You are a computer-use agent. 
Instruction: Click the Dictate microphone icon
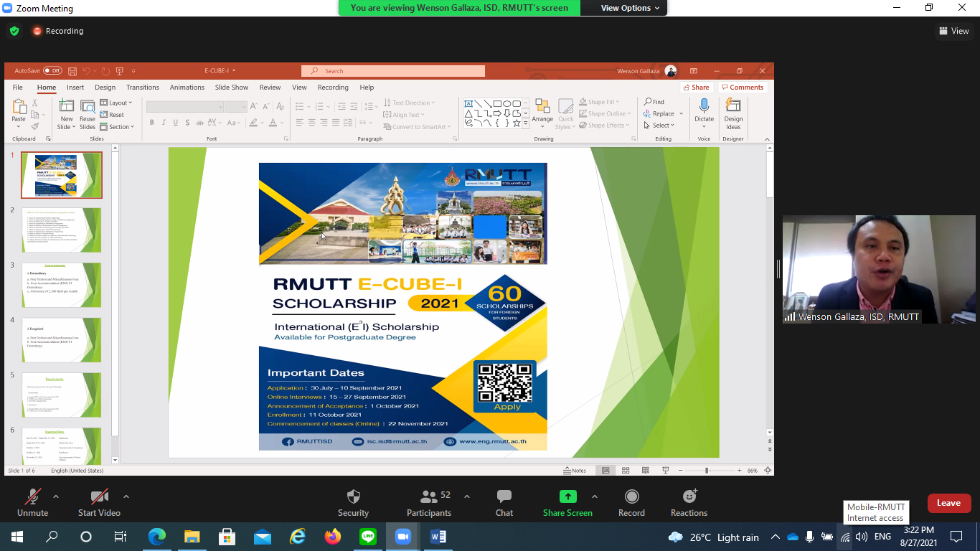pyautogui.click(x=704, y=106)
